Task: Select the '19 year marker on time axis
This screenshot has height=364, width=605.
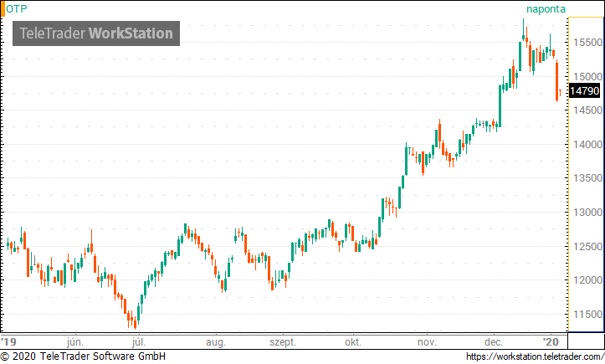Action: 9,341
